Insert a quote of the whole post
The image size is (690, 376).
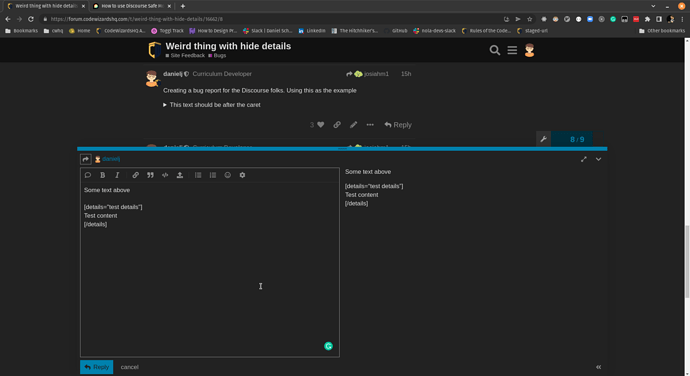(88, 175)
